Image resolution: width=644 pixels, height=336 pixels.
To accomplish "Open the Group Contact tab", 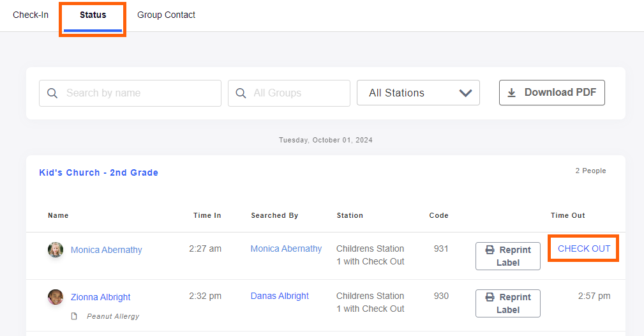I will coord(166,15).
